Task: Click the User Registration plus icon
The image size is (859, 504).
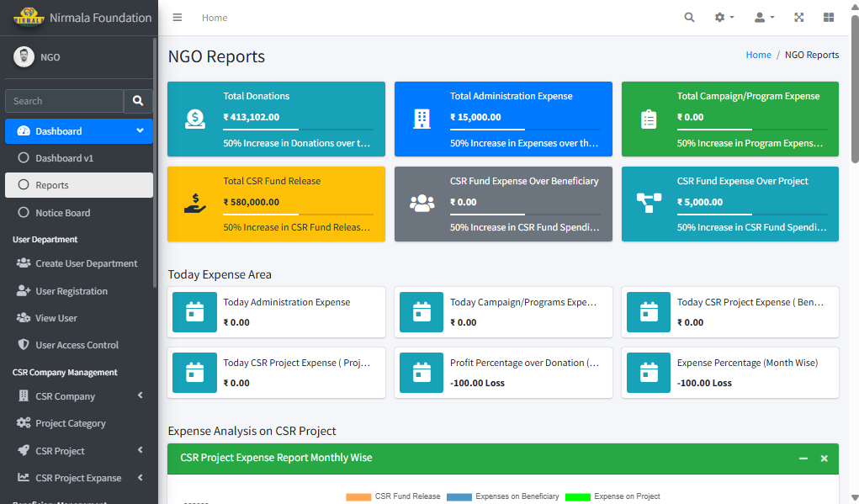Action: point(24,291)
